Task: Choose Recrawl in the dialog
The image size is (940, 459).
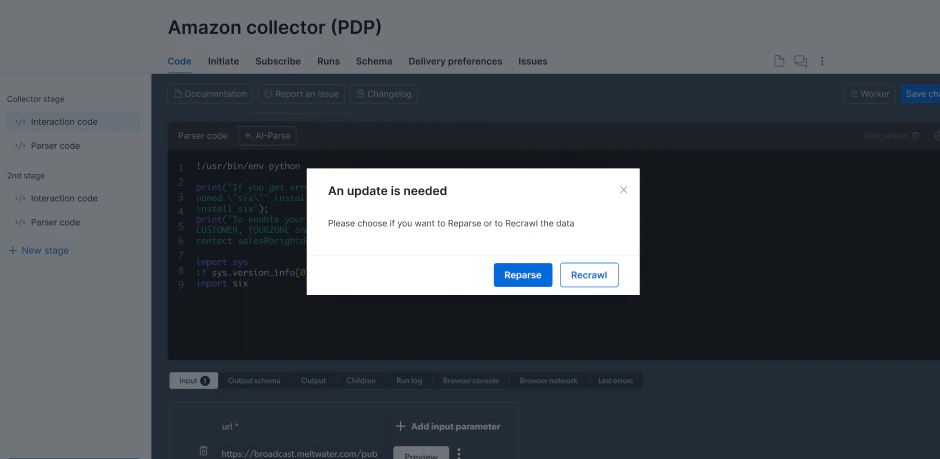Action: coord(589,275)
